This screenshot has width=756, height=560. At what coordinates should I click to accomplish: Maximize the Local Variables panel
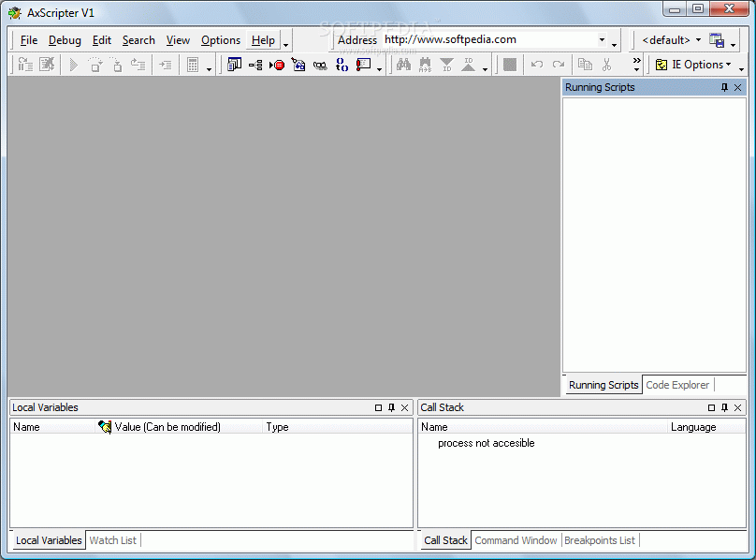coord(378,408)
